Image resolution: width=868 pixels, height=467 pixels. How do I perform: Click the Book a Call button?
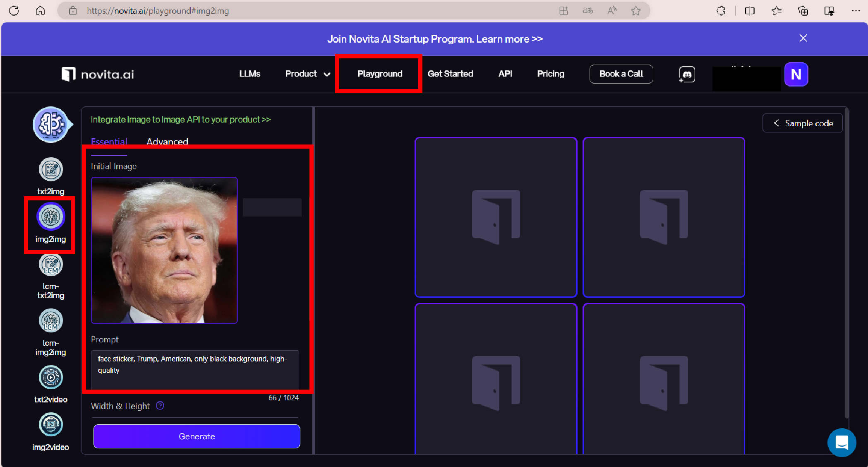621,74
